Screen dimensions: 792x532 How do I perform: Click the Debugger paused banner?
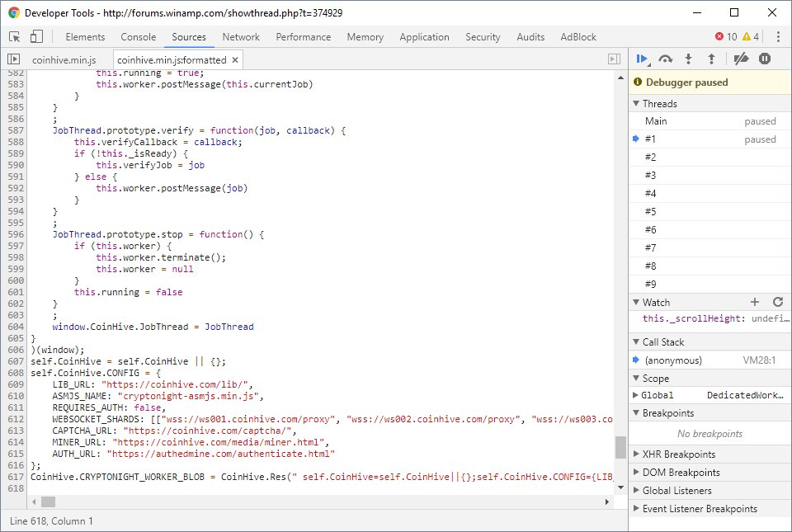[709, 82]
